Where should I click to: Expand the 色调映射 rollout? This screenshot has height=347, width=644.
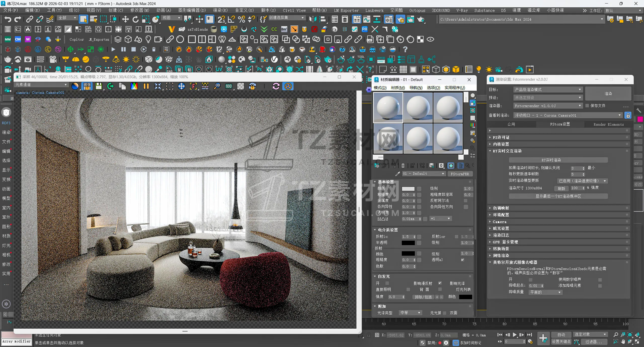pos(501,208)
